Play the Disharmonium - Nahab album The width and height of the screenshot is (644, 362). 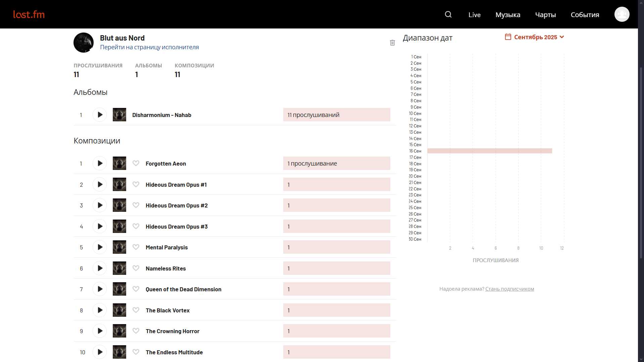[x=100, y=115]
